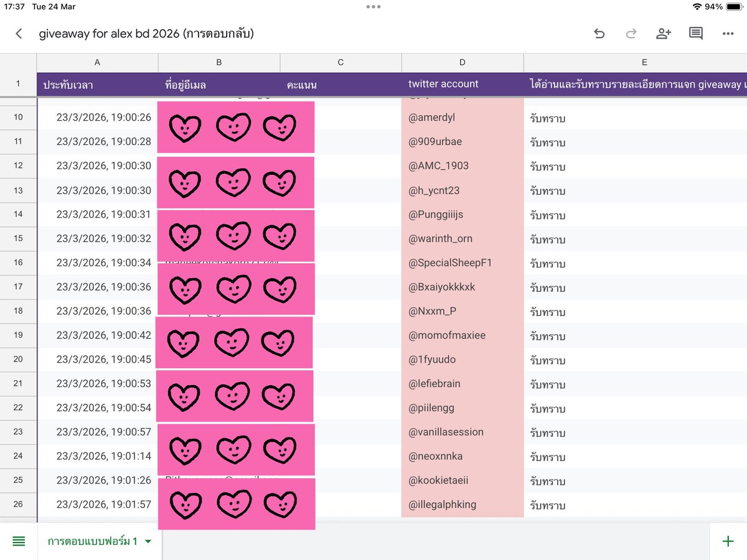747x560 pixels.
Task: Open the all sheets list icon
Action: (x=19, y=541)
